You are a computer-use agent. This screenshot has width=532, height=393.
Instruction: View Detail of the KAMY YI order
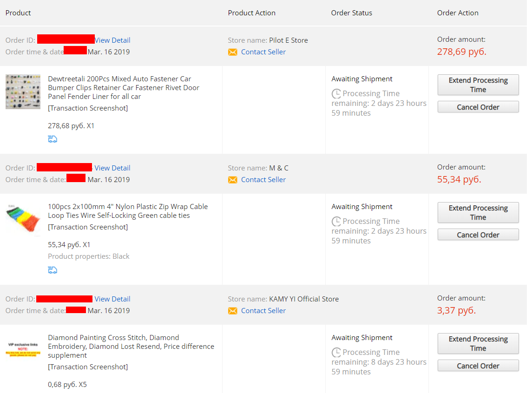click(112, 299)
